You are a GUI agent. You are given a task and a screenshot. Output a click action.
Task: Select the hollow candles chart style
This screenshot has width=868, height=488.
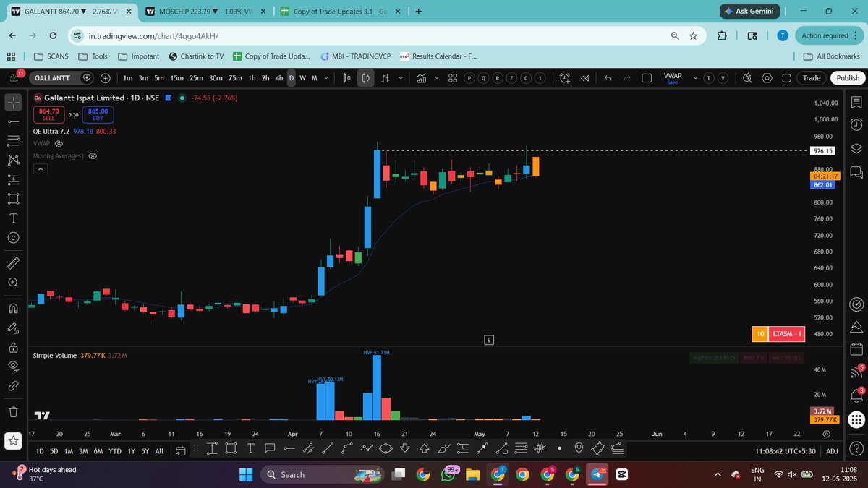(367, 78)
